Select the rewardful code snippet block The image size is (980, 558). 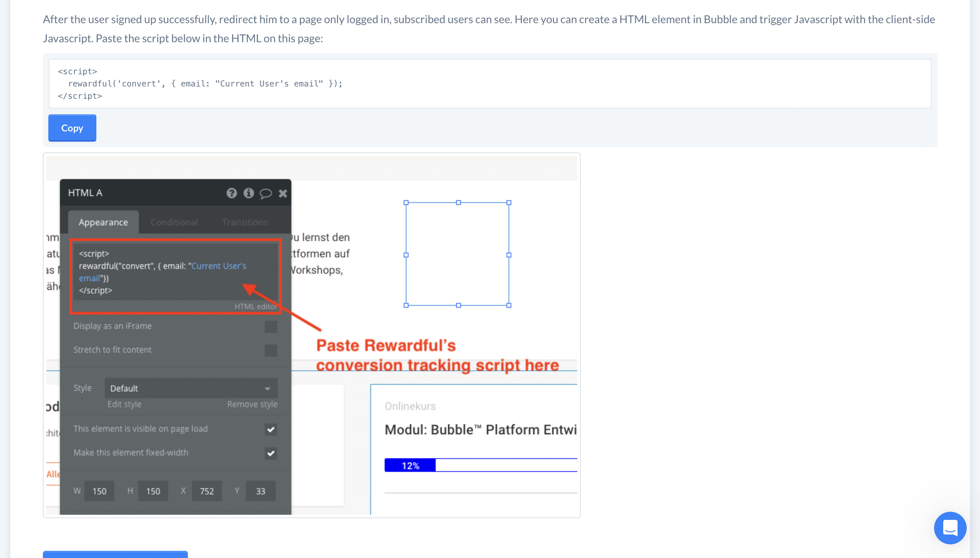[489, 83]
